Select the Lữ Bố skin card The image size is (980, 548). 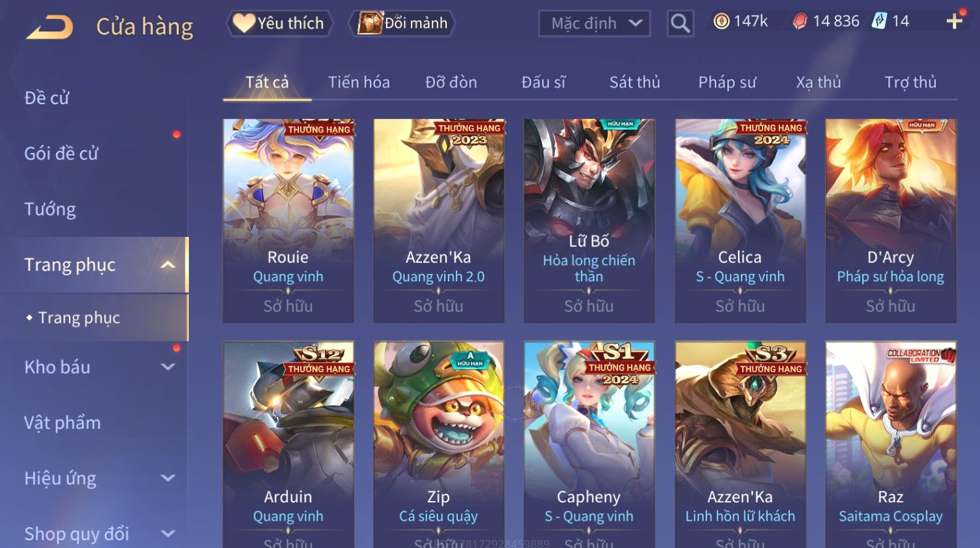589,221
